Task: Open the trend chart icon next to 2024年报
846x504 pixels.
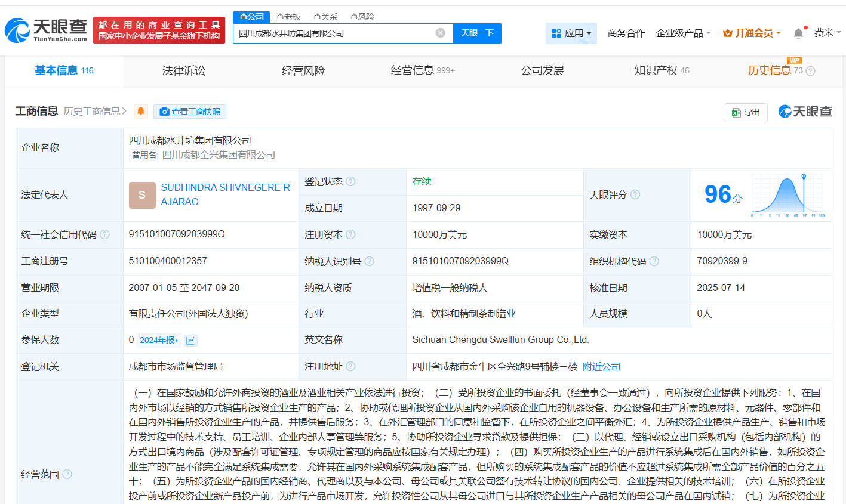Action: pos(190,340)
